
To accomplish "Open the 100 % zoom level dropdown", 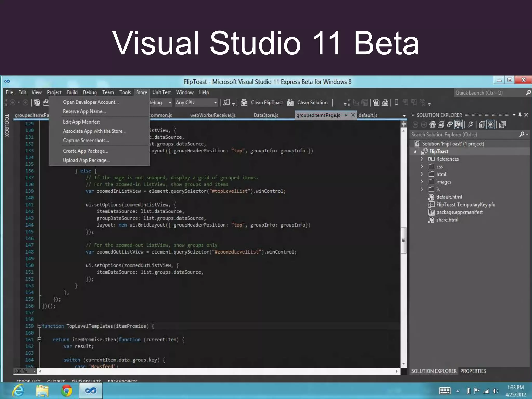I will 34,371.
